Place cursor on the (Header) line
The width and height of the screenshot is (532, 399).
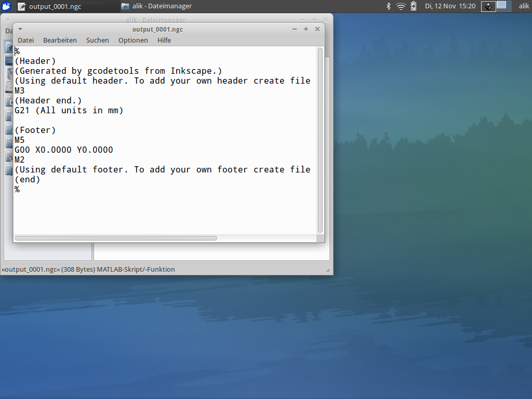click(x=35, y=61)
